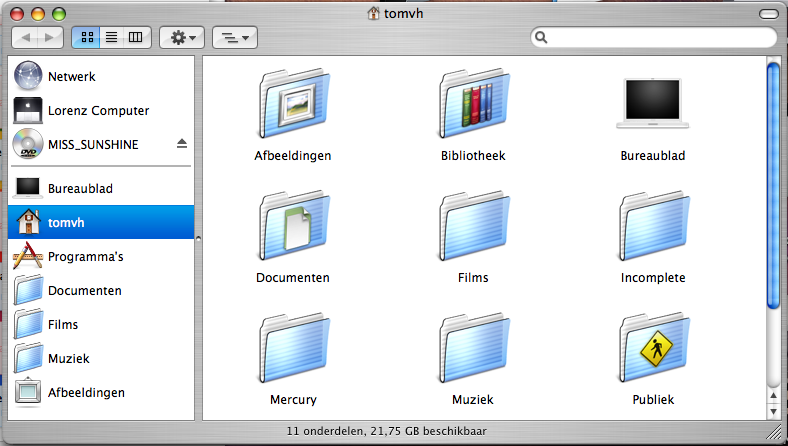788x446 pixels.
Task: Switch to icon view
Action: click(87, 37)
